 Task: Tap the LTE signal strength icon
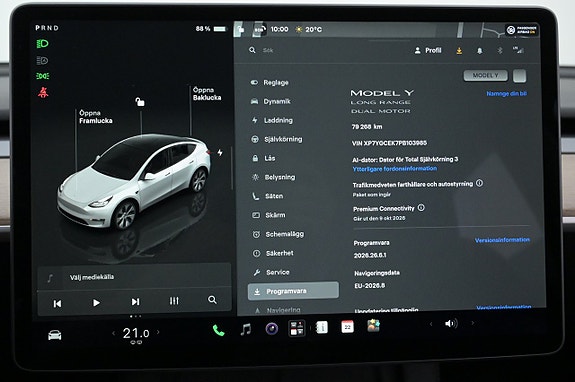518,50
